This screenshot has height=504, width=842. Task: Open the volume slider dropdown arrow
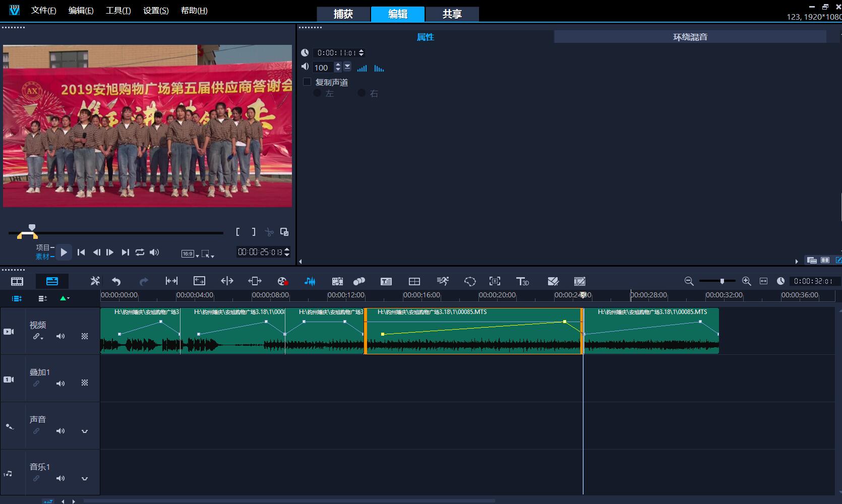[347, 67]
